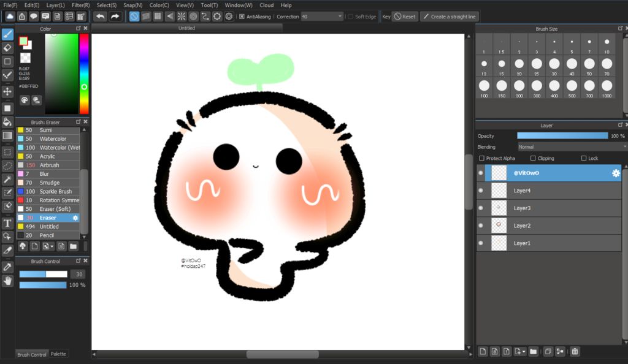Enable Protect Alpha checkbox
628x364 pixels.
(x=482, y=158)
